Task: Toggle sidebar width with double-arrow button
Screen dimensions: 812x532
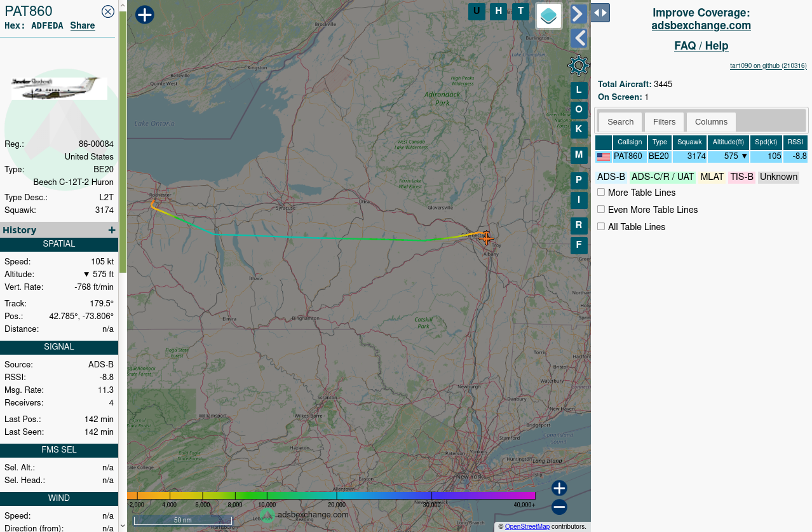Action: (600, 13)
